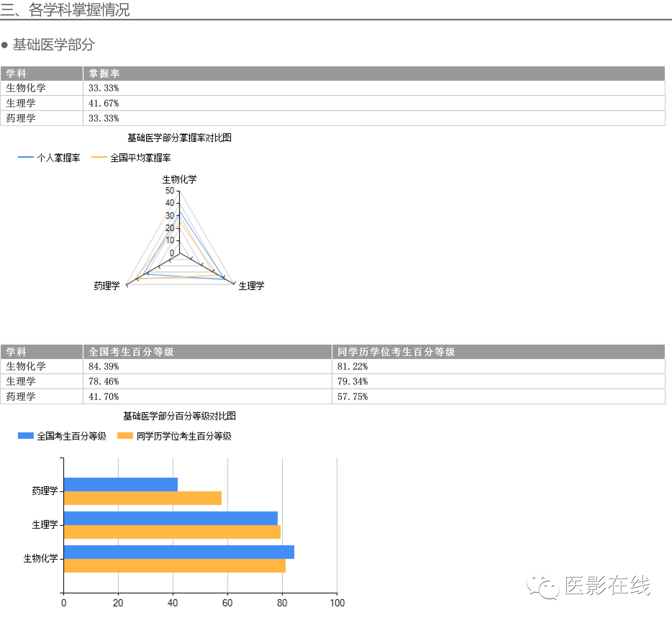Click the 药理学 radar chart axis label
Image resolution: width=672 pixels, height=620 pixels.
tap(107, 286)
